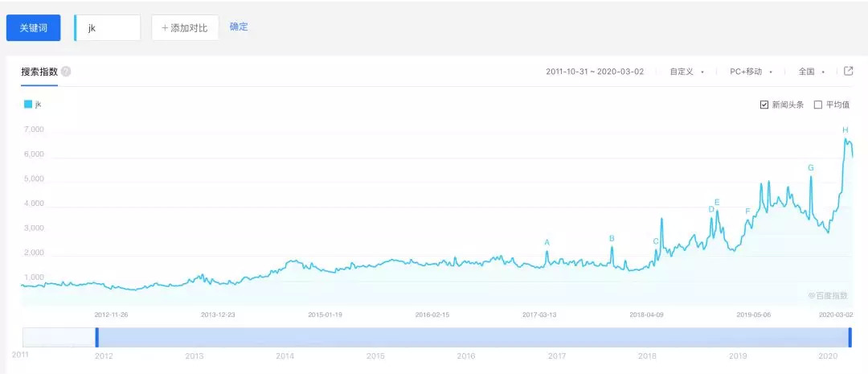Select news marker H at the chart peak

(x=845, y=130)
